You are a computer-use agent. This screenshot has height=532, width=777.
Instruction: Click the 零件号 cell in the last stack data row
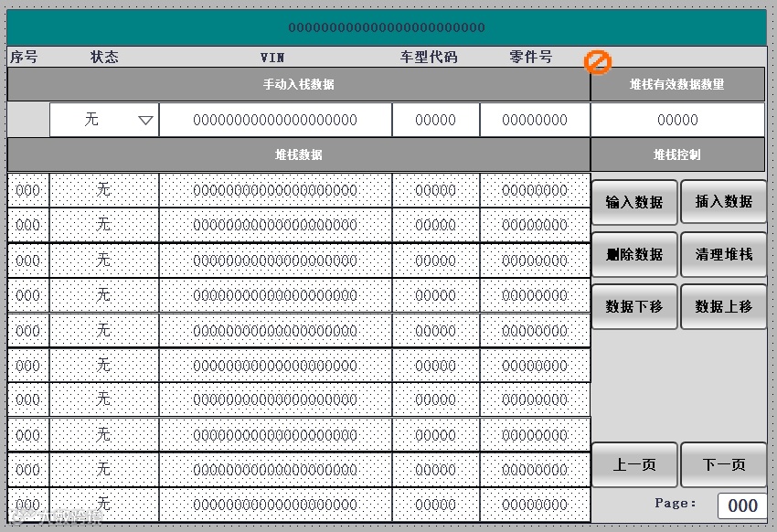click(x=535, y=505)
